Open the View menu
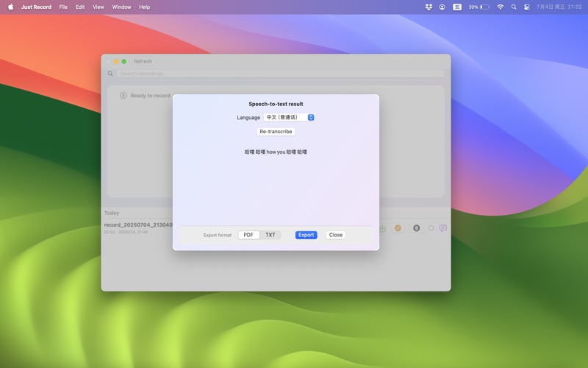Viewport: 588px width, 368px height. pos(98,7)
